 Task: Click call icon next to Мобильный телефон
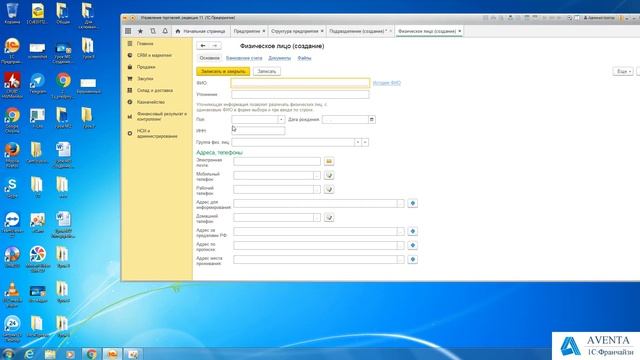[329, 175]
